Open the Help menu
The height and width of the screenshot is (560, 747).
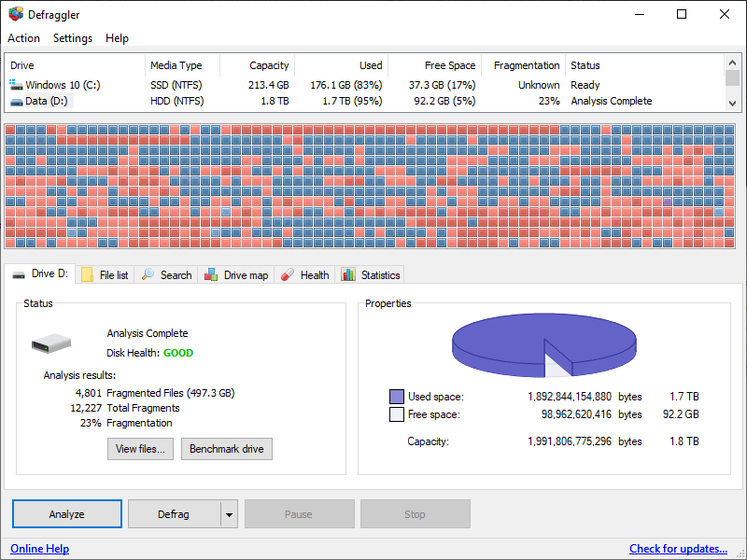coord(117,38)
